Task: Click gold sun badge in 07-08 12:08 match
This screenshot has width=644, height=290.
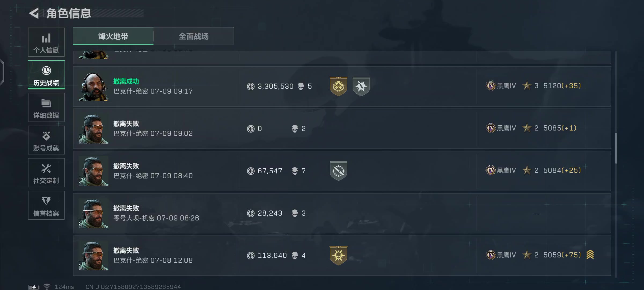Action: [338, 255]
